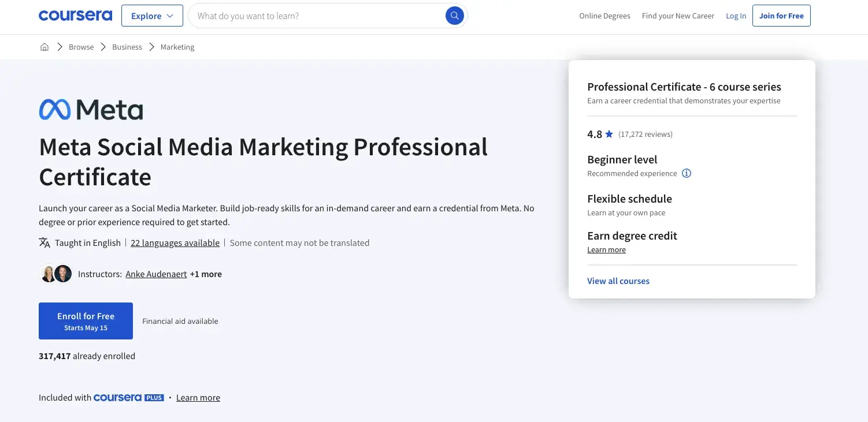
Task: Click the rating star icon
Action: click(609, 134)
